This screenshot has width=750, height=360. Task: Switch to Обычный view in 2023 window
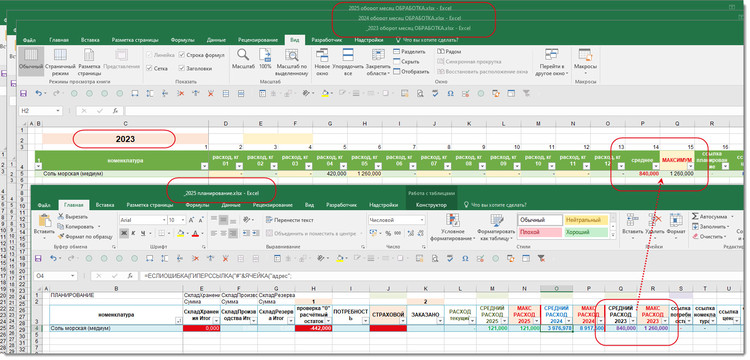(31, 60)
